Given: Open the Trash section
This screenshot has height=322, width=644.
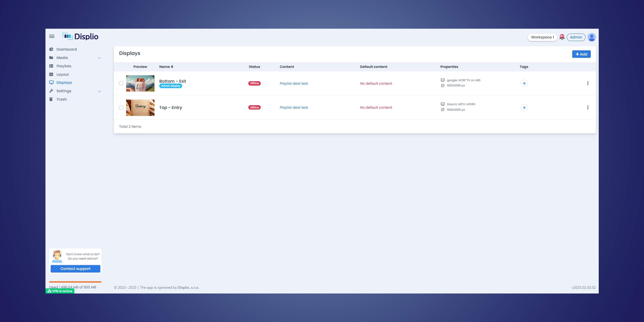Looking at the screenshot, I should (x=62, y=99).
